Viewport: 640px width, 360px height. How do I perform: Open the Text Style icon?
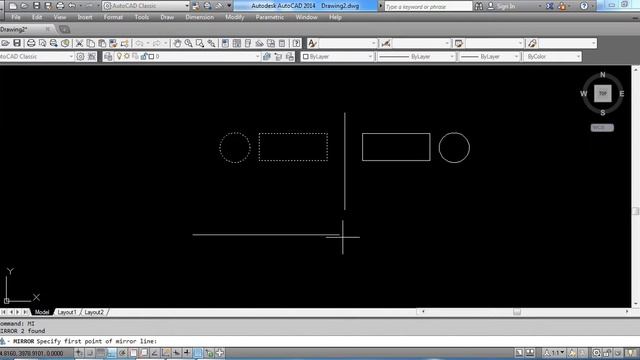[x=312, y=43]
